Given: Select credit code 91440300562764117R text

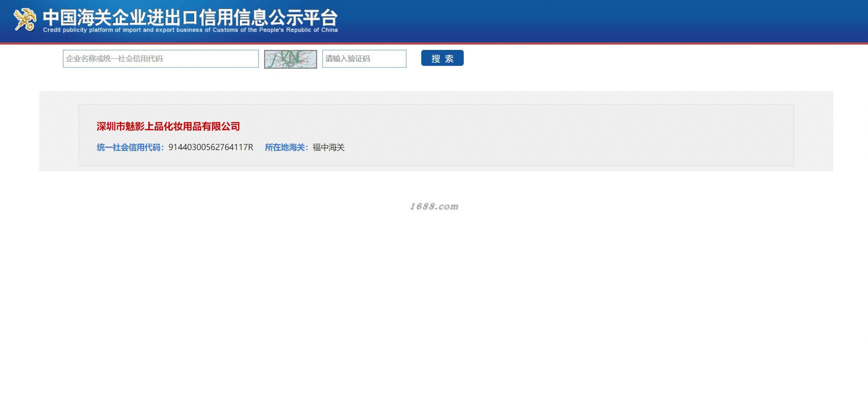Looking at the screenshot, I should coord(211,147).
